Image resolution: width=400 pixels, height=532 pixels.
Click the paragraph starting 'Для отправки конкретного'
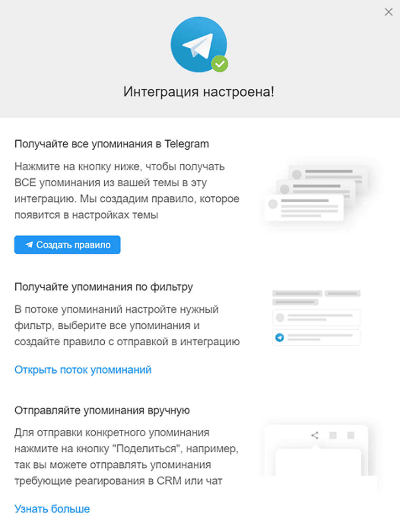coord(127,457)
